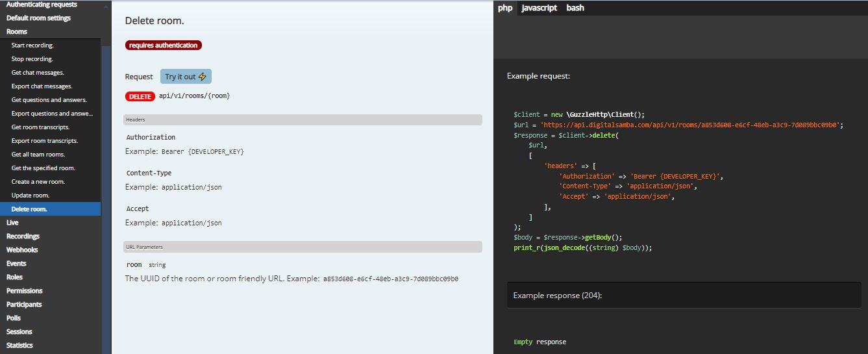Navigate to Get the specified room.
Viewport: 868px width, 354px height.
pyautogui.click(x=43, y=168)
